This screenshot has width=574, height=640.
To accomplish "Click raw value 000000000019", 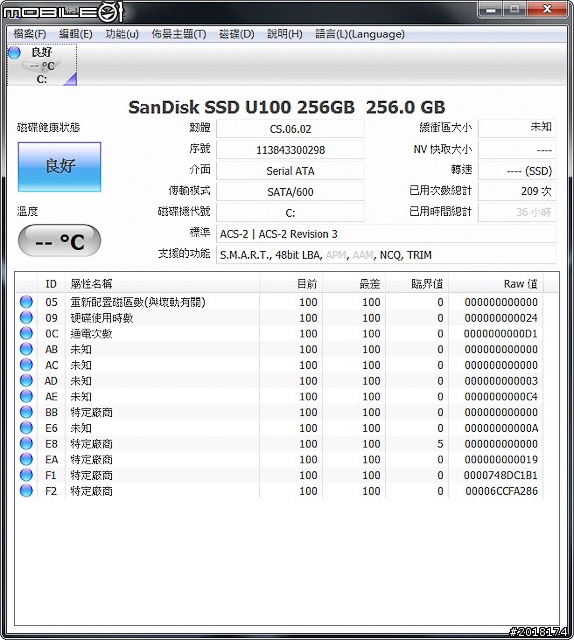I will click(x=501, y=460).
